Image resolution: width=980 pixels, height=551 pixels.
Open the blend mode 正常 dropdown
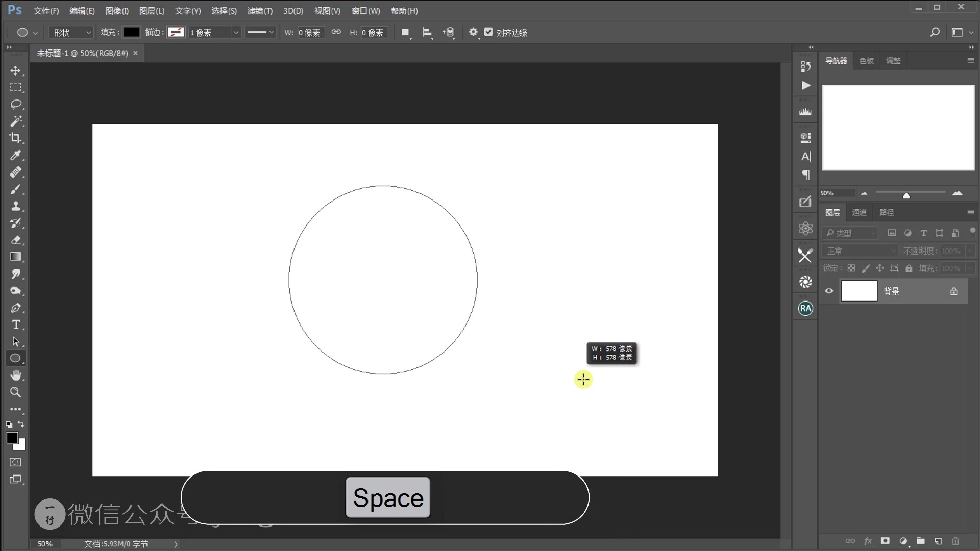860,251
